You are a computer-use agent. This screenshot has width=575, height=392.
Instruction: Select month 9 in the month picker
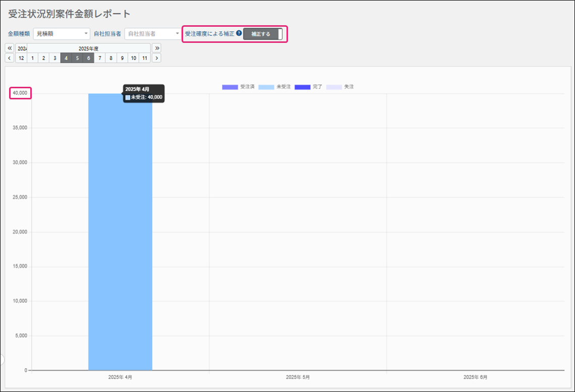click(x=122, y=58)
